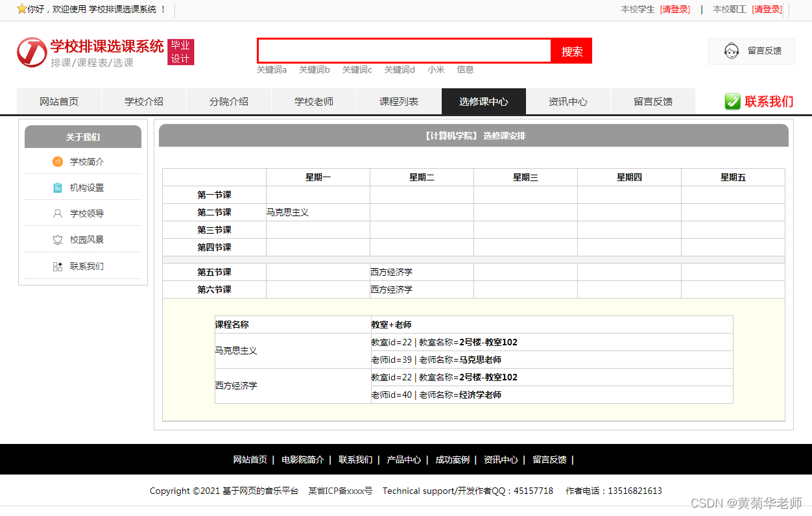812x516 pixels.
Task: Open 留言反馈 button in the header
Action: [x=752, y=51]
